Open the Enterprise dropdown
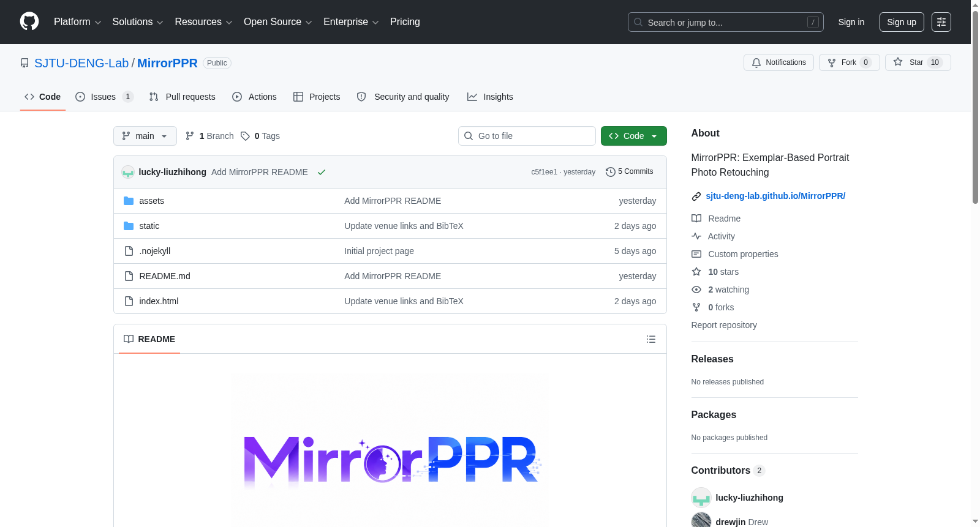This screenshot has width=980, height=527. tap(351, 22)
